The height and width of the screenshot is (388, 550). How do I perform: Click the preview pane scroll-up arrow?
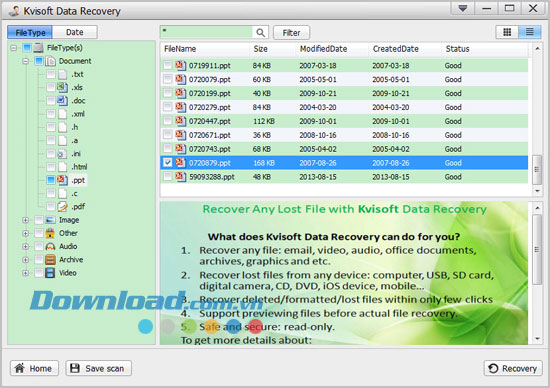click(x=537, y=208)
